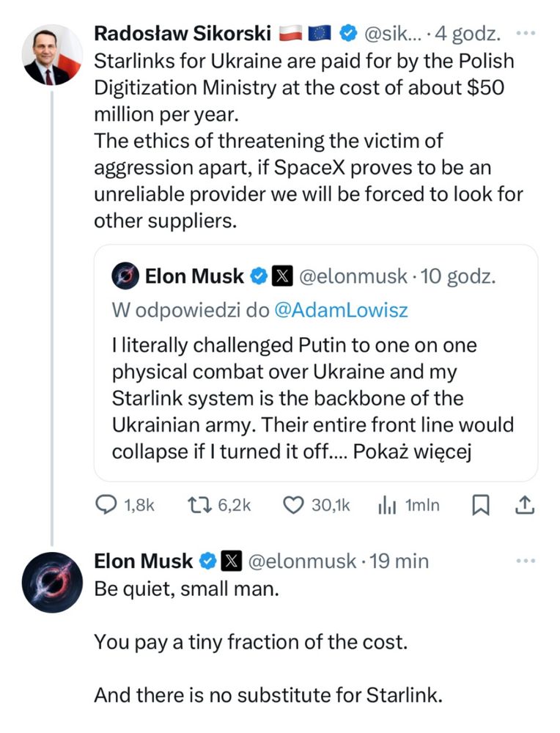Expand quoted tweet with Pokaż więcej
560x733 pixels.
click(411, 452)
